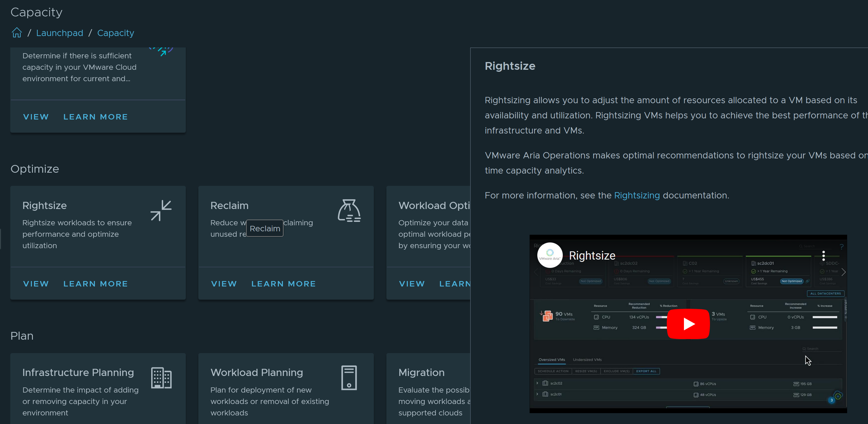
Task: Click the home icon in breadcrumb
Action: [x=17, y=33]
